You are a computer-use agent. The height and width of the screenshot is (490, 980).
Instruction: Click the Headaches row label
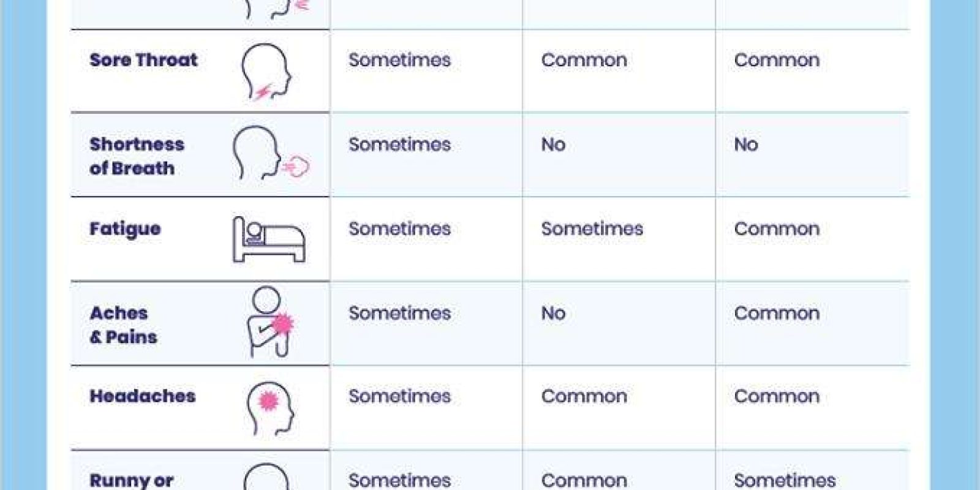(x=142, y=396)
